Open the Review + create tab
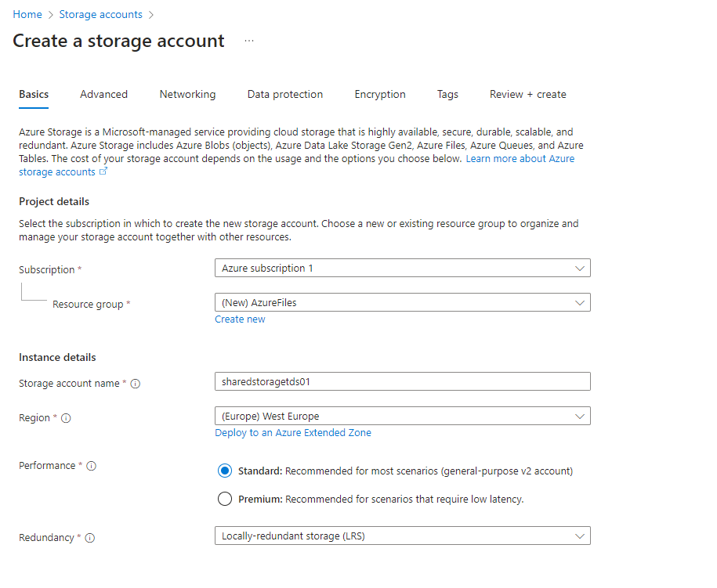Screen dimensions: 717x588 [x=527, y=94]
